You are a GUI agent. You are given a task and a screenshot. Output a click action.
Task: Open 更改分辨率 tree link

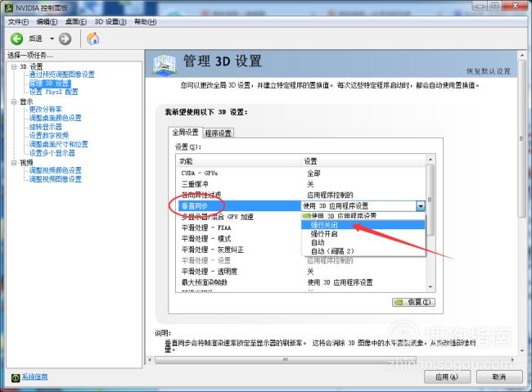[x=46, y=110]
